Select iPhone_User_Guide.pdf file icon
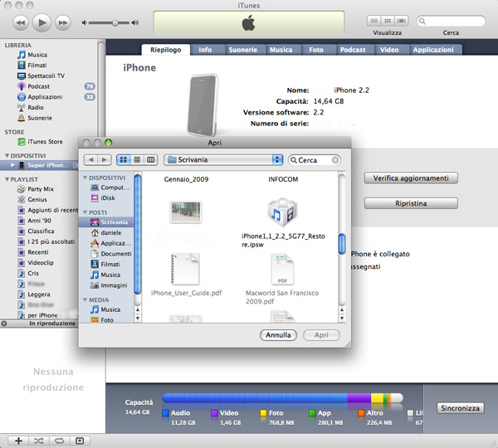Image resolution: width=498 pixels, height=448 pixels. pos(186,268)
